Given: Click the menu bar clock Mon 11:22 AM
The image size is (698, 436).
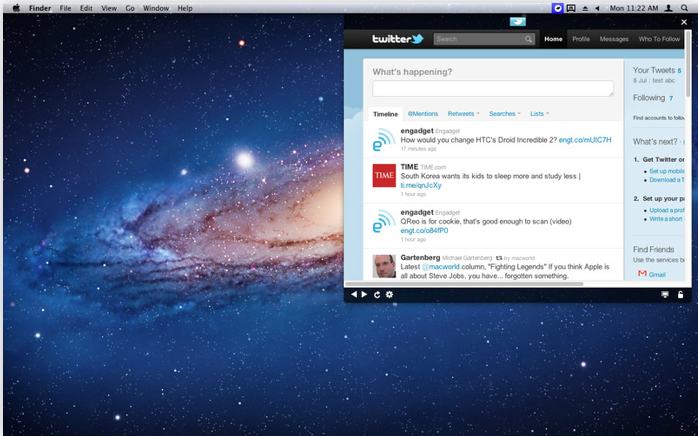Looking at the screenshot, I should tap(634, 8).
